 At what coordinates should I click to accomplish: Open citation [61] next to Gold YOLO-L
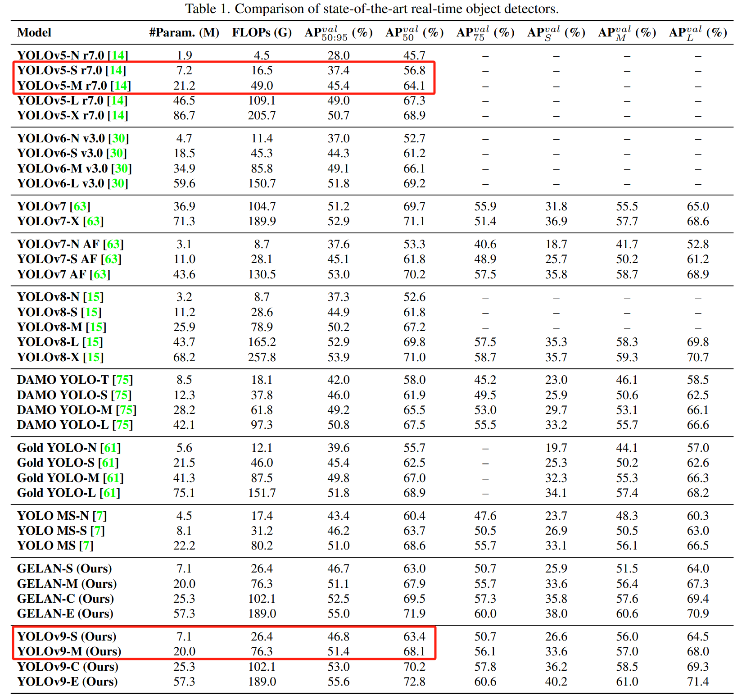click(110, 492)
